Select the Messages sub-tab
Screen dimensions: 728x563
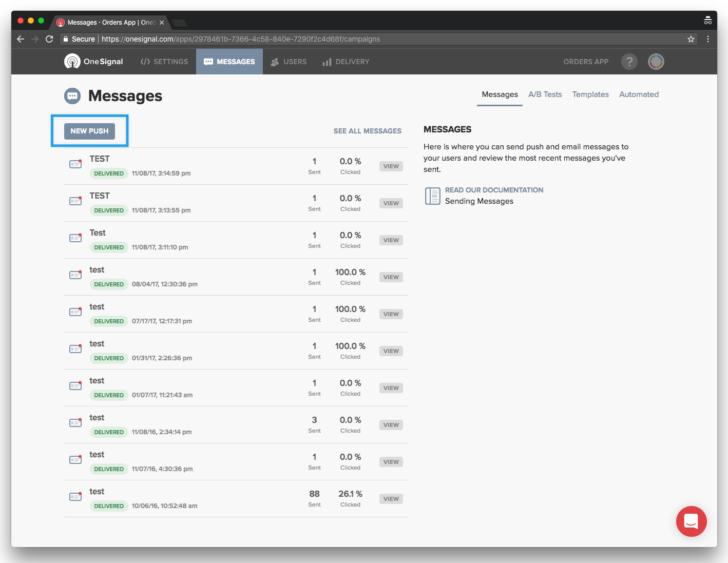pyautogui.click(x=500, y=94)
